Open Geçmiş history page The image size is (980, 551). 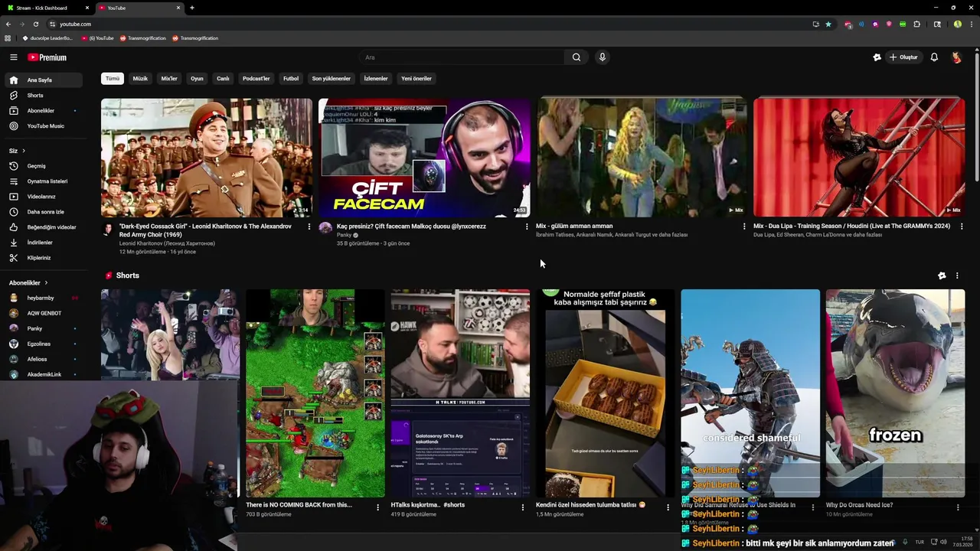click(x=42, y=166)
